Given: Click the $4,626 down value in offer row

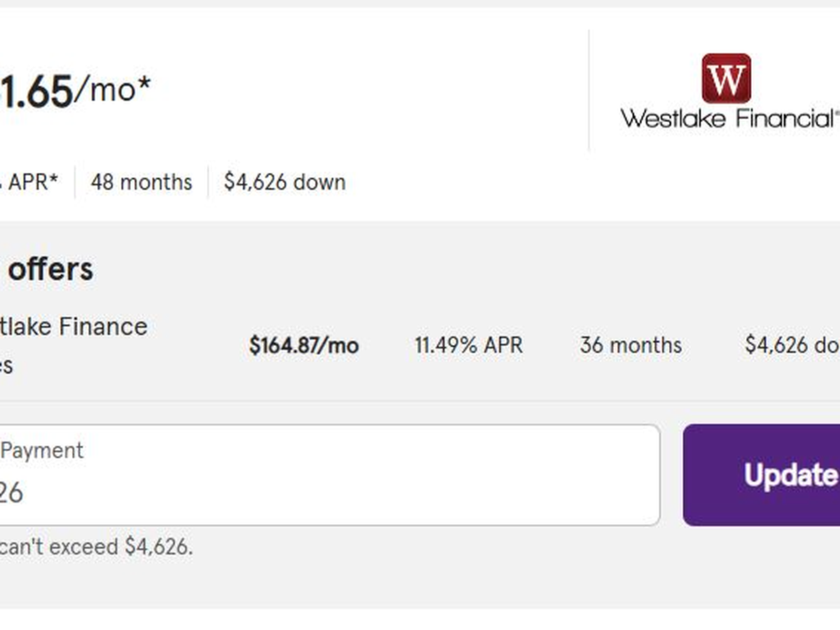Looking at the screenshot, I should click(791, 345).
